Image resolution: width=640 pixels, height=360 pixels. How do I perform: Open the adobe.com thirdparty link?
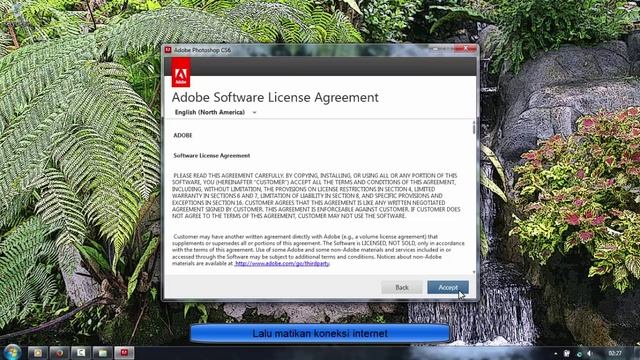click(x=282, y=264)
